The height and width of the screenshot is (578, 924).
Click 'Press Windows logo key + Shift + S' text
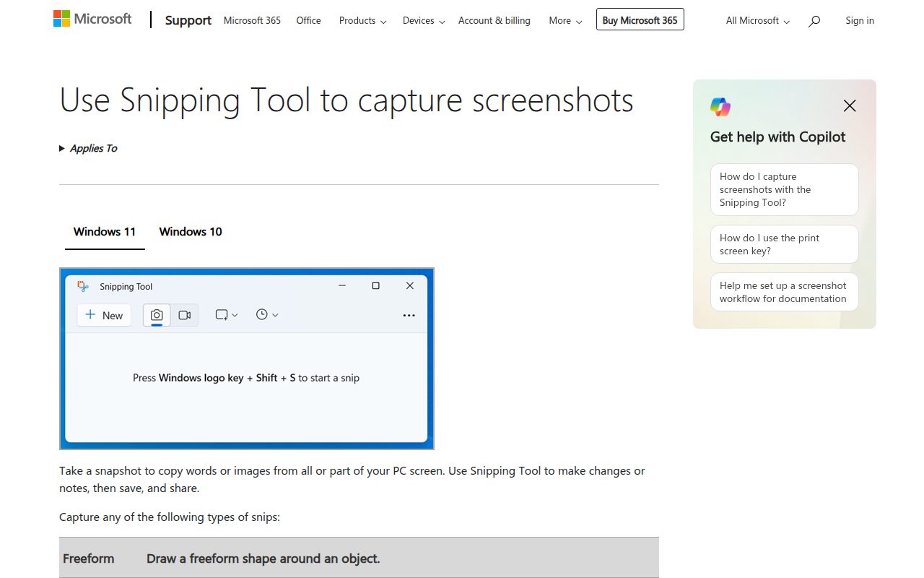click(246, 378)
